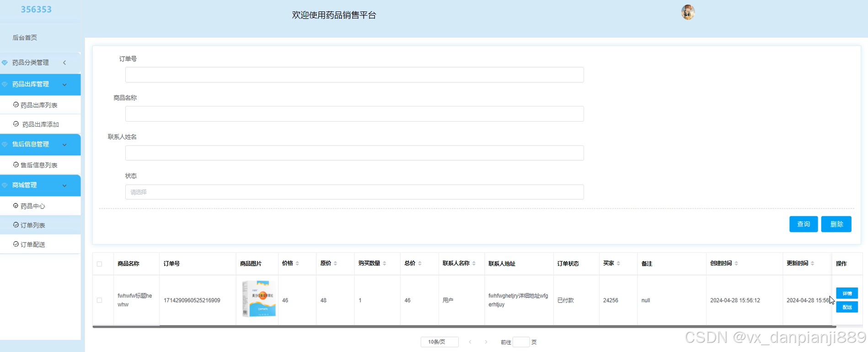Sort the table by 创建时间 column arrows

pos(736,263)
